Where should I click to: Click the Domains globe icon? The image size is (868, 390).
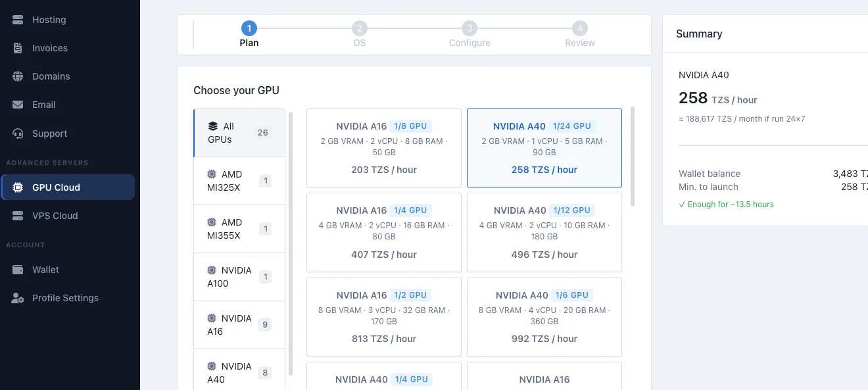(x=18, y=76)
